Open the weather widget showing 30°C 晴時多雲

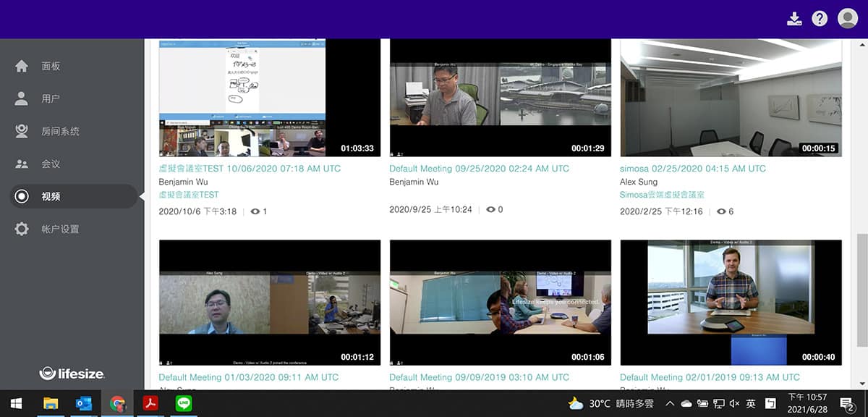coord(611,403)
